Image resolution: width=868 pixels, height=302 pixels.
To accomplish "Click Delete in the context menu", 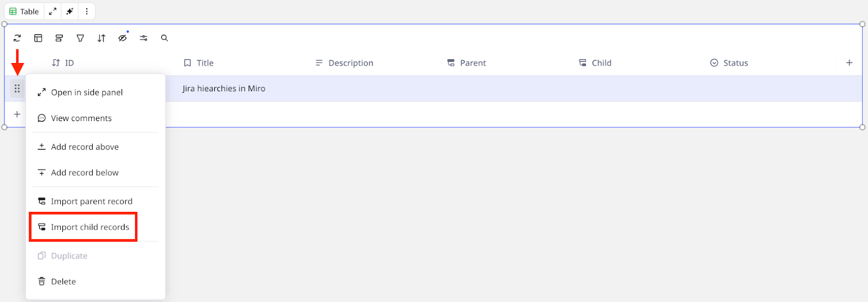I will (63, 281).
